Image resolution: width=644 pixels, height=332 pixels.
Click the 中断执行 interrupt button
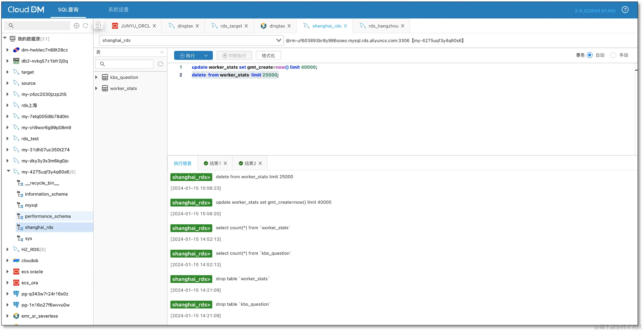[x=234, y=55]
